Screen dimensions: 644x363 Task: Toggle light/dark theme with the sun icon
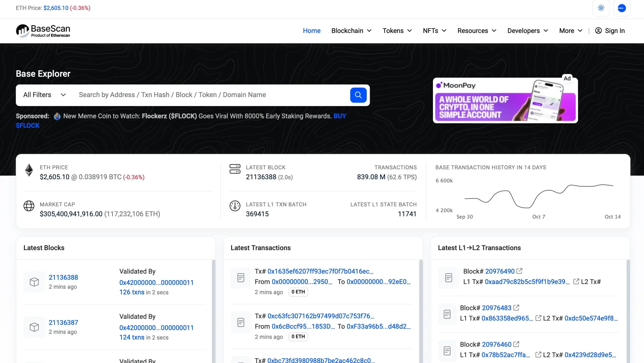[x=601, y=8]
